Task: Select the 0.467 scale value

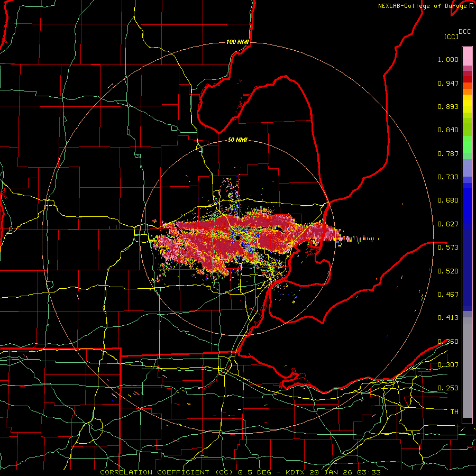Action: point(448,294)
